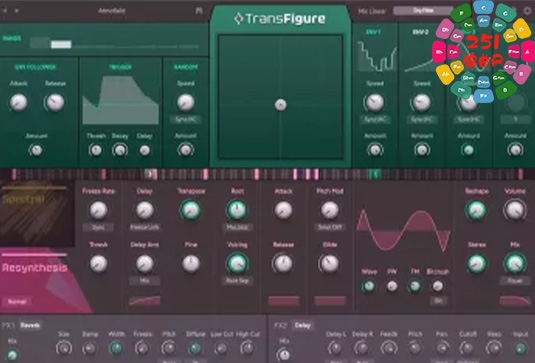Adjust Trigger Thresh knob

pos(96,150)
